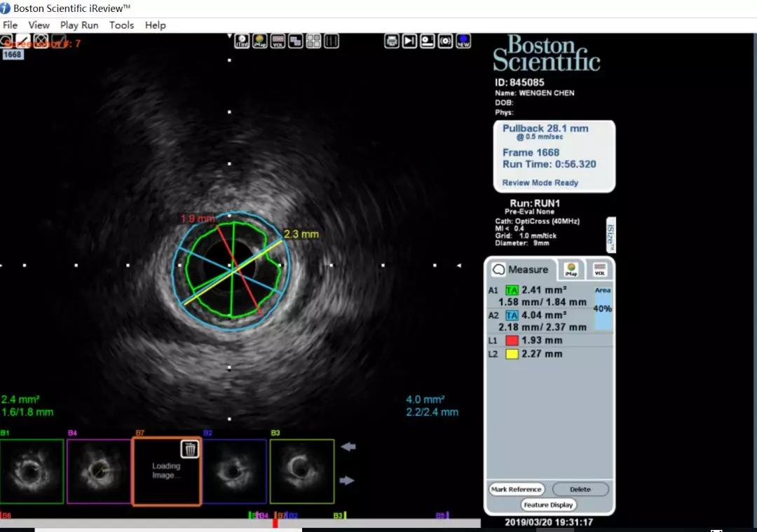Click the dimmed fourth tool icon at top-left
The height and width of the screenshot is (532, 757).
pos(58,41)
